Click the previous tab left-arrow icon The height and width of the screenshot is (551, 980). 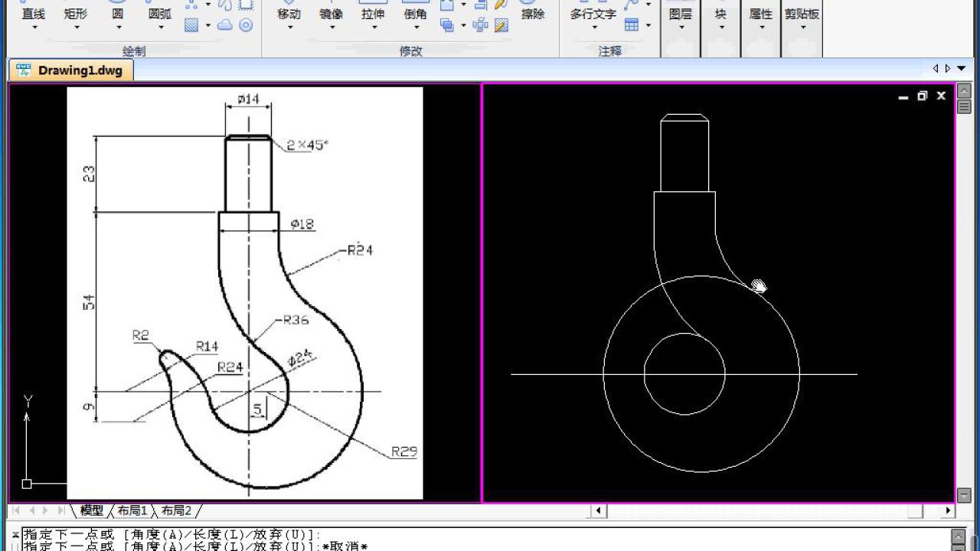[x=936, y=69]
